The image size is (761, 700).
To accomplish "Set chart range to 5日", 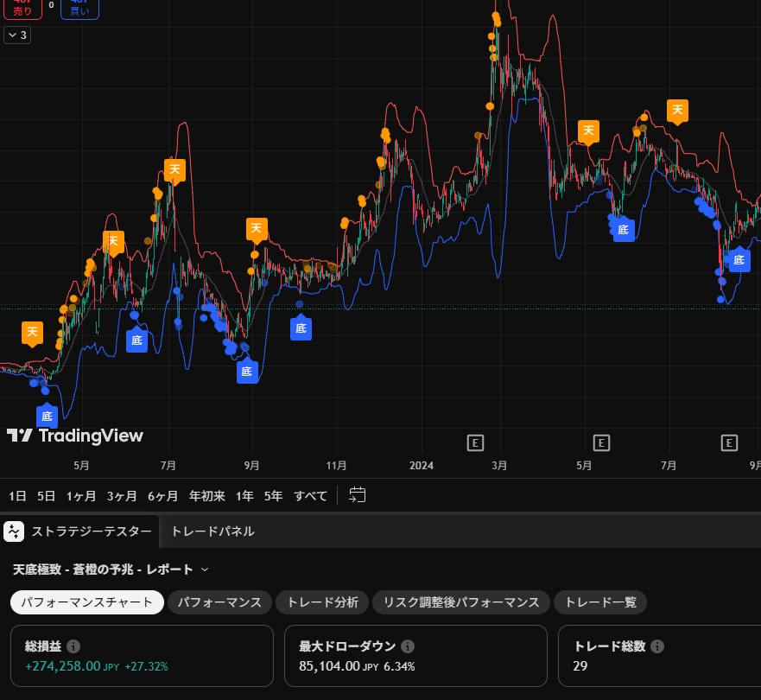I will [x=46, y=496].
